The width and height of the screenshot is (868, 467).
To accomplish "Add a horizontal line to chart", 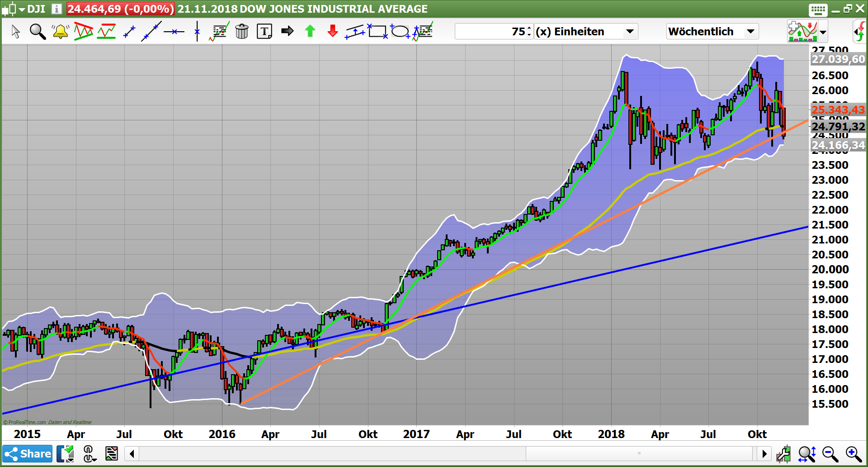I will 174,32.
